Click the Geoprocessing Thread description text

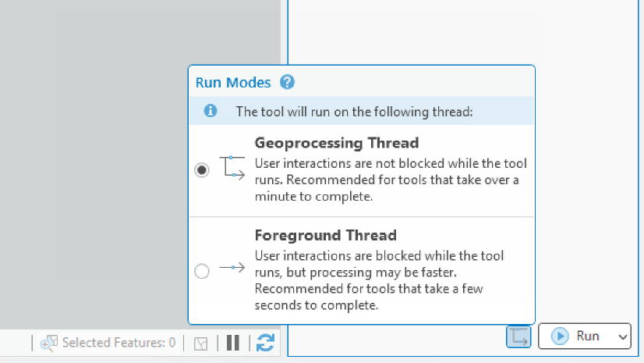[x=390, y=180]
